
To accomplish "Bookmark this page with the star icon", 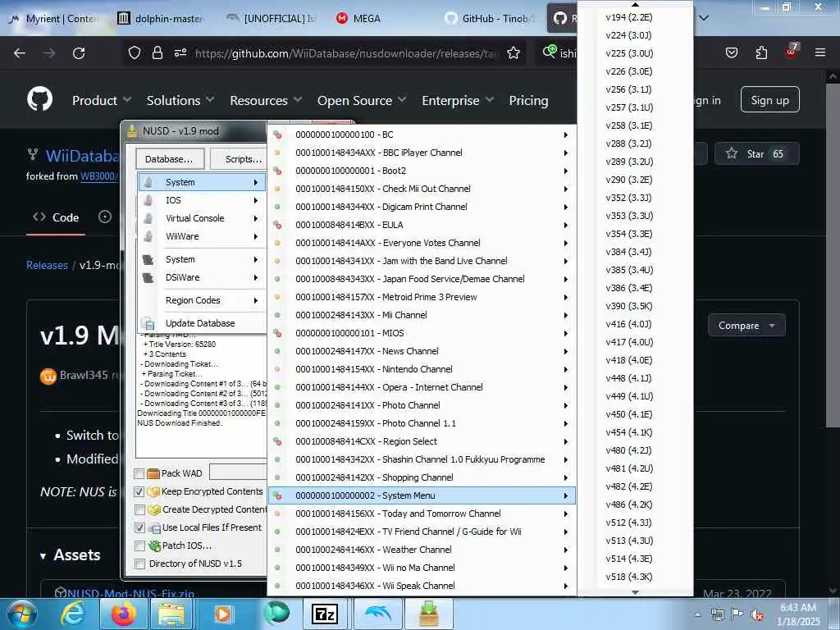I will click(x=514, y=53).
